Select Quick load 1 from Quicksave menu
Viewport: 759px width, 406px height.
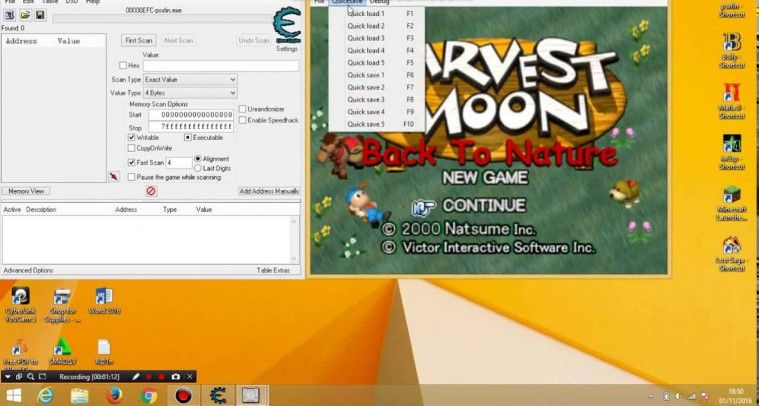[x=366, y=14]
